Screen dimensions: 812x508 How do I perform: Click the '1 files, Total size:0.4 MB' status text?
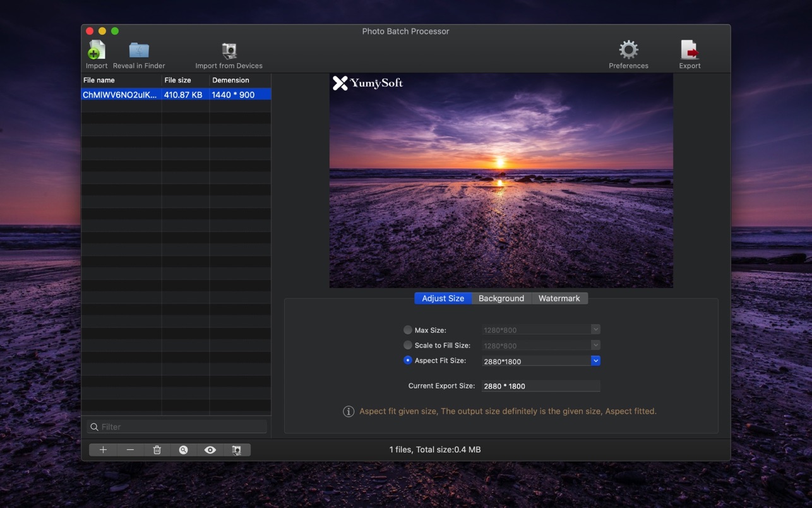435,450
